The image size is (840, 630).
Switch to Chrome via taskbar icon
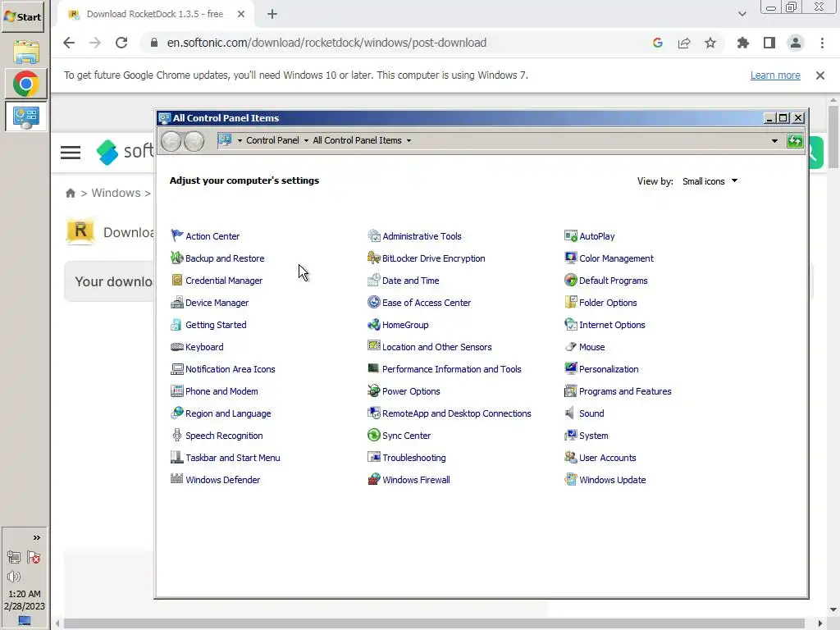coord(25,84)
